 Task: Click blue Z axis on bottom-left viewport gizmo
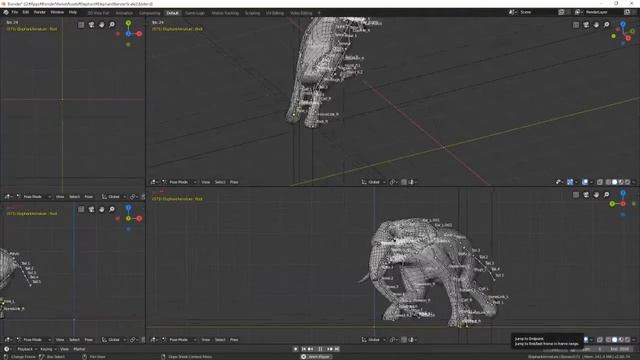(x=128, y=208)
